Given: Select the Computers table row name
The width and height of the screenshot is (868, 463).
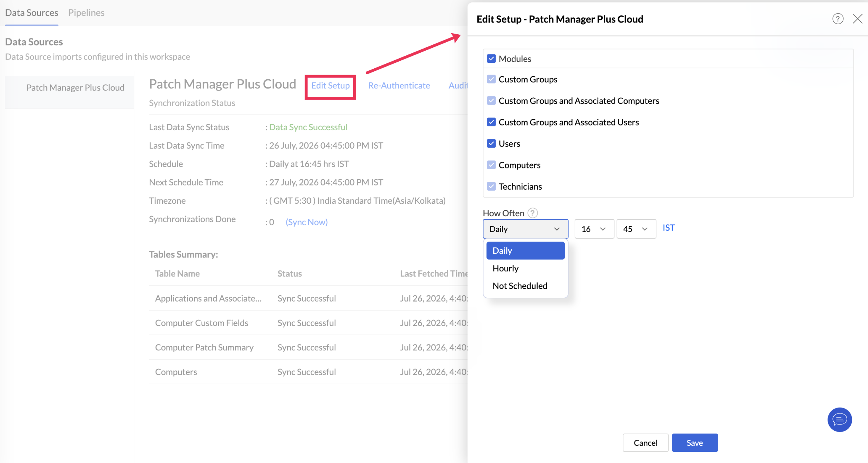Looking at the screenshot, I should click(x=176, y=372).
